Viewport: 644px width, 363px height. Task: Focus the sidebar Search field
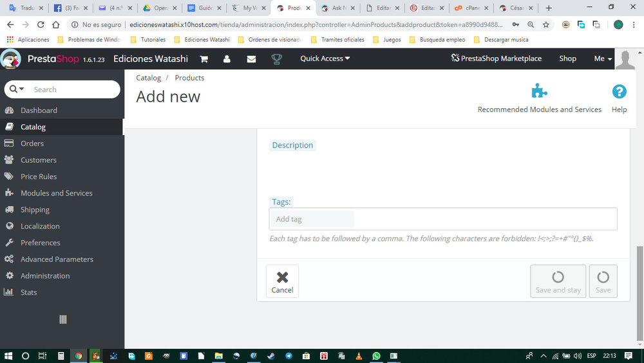click(x=74, y=89)
